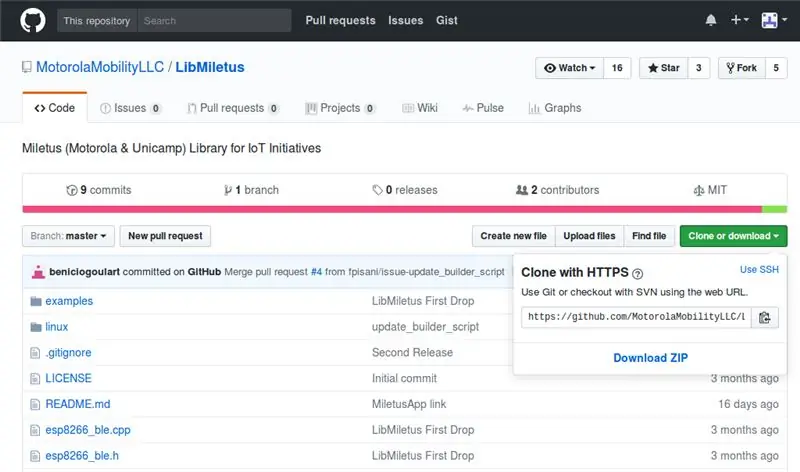The width and height of the screenshot is (800, 472).
Task: Open the MIT license link
Action: pyautogui.click(x=710, y=190)
